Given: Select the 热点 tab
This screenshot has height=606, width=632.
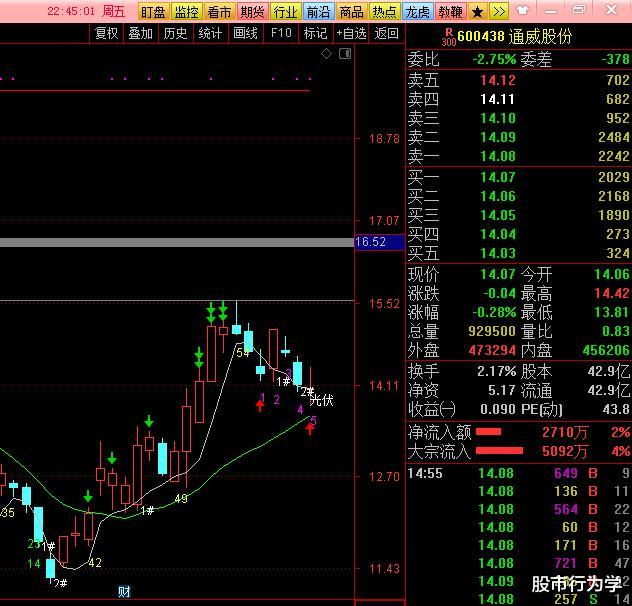Looking at the screenshot, I should pos(385,12).
